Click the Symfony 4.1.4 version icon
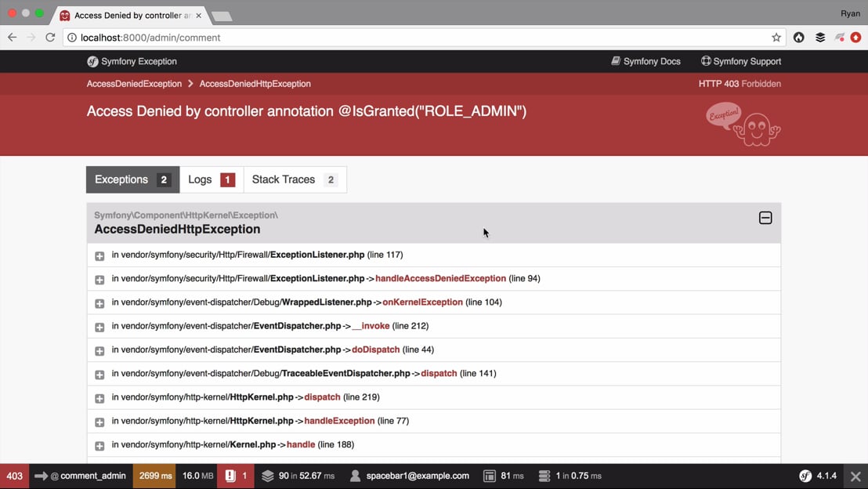 (x=805, y=476)
